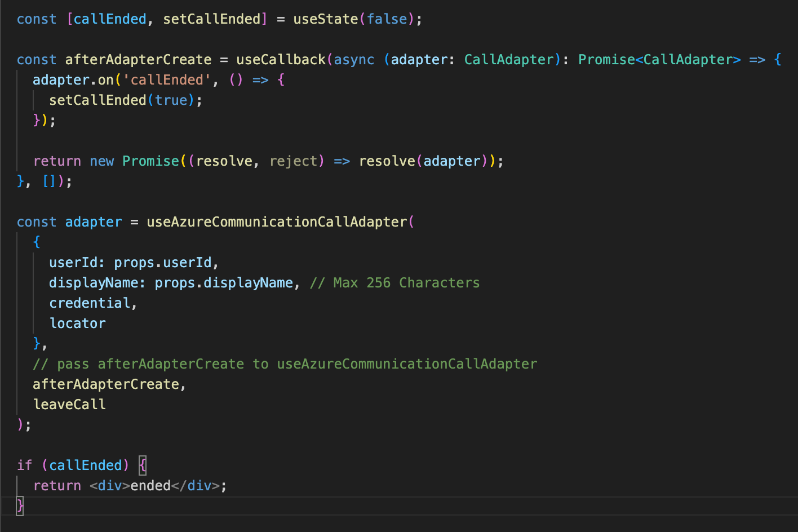
Task: Click the 'callEnded' event string literal
Action: point(166,79)
